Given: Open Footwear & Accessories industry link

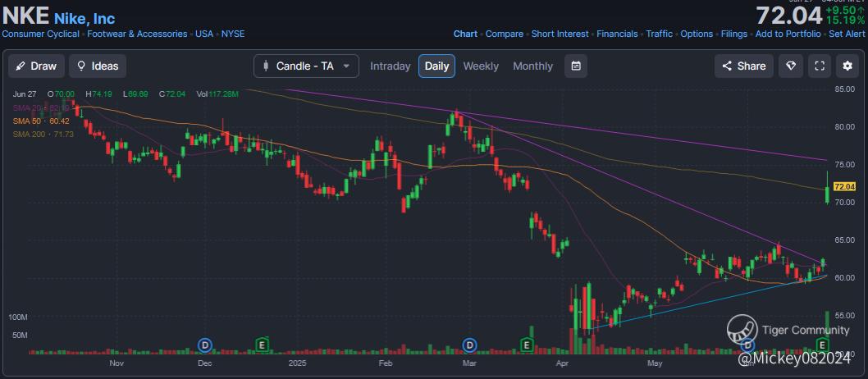Looking at the screenshot, I should (137, 34).
